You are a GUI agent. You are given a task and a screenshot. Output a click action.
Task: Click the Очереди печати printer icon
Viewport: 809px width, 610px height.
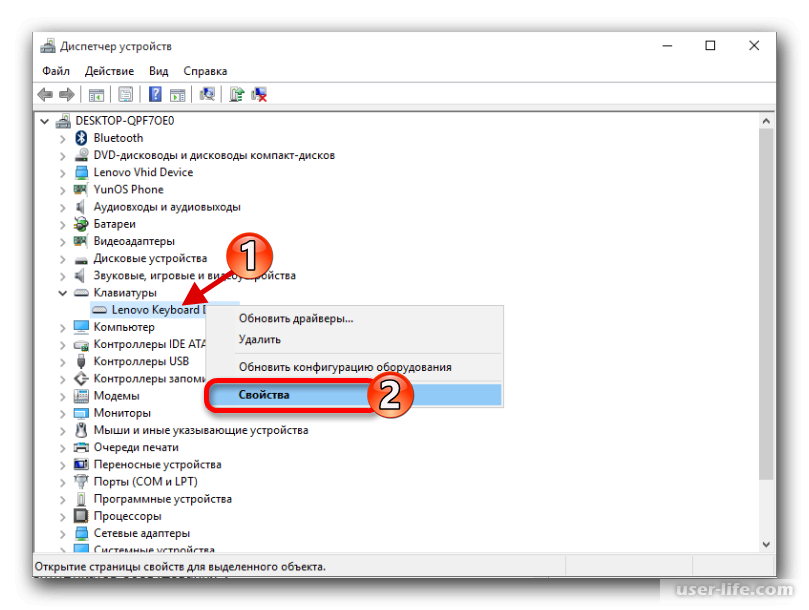[81, 447]
